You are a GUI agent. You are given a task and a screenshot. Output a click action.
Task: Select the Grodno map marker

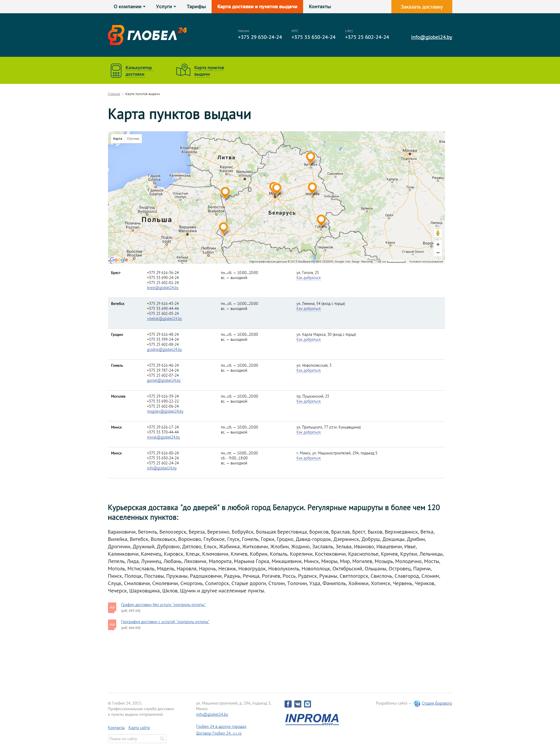pos(225,193)
